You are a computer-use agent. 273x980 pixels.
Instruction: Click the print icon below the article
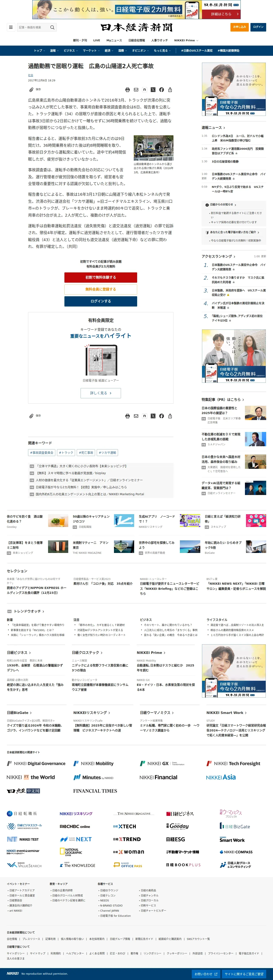tap(128, 416)
